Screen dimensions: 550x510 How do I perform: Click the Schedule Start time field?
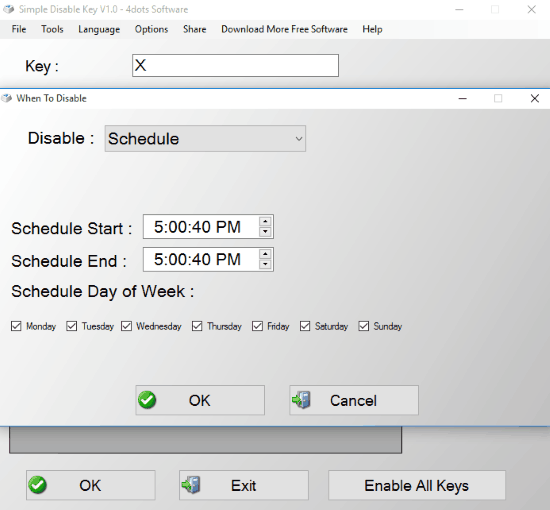coord(208,227)
